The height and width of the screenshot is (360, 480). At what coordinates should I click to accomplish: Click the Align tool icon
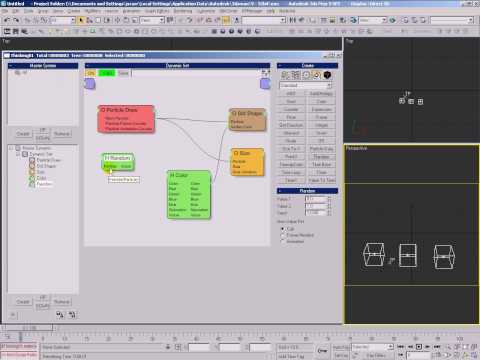click(x=302, y=20)
